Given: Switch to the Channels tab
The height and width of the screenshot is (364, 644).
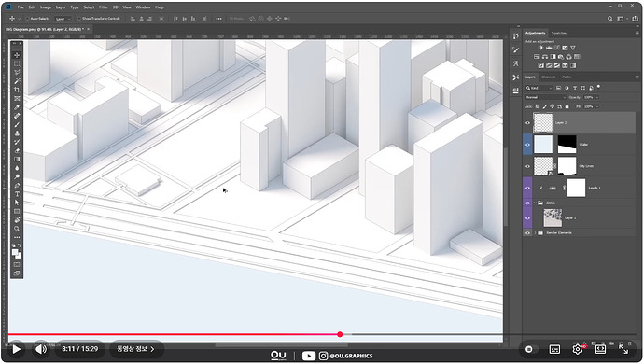Looking at the screenshot, I should (x=548, y=77).
